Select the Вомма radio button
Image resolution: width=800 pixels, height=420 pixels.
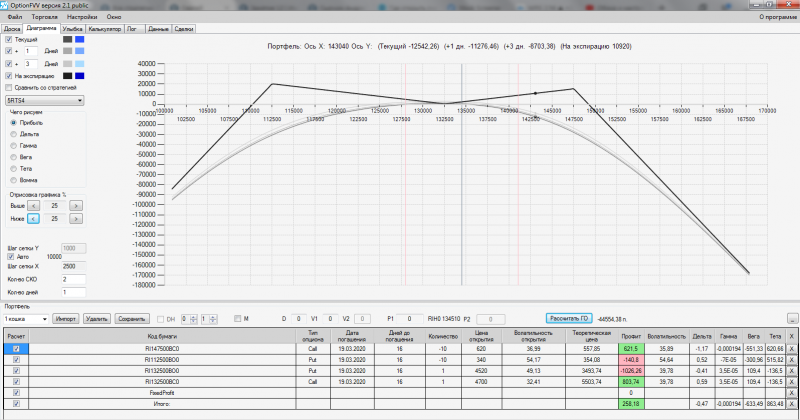tap(14, 180)
